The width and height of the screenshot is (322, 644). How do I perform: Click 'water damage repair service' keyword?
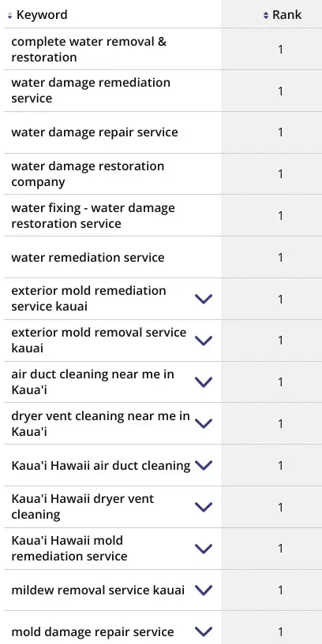click(95, 132)
